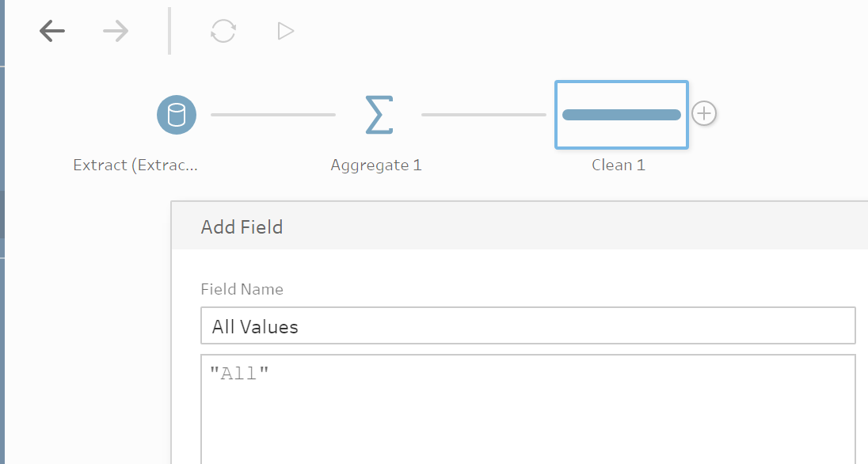The image size is (868, 464).
Task: Click the plus icon next to Clean 1
Action: coord(704,113)
